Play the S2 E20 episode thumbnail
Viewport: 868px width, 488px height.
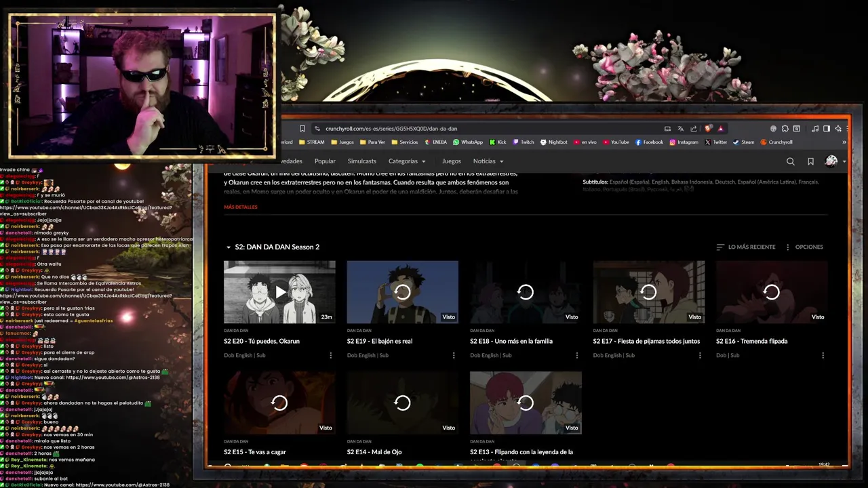(x=279, y=292)
